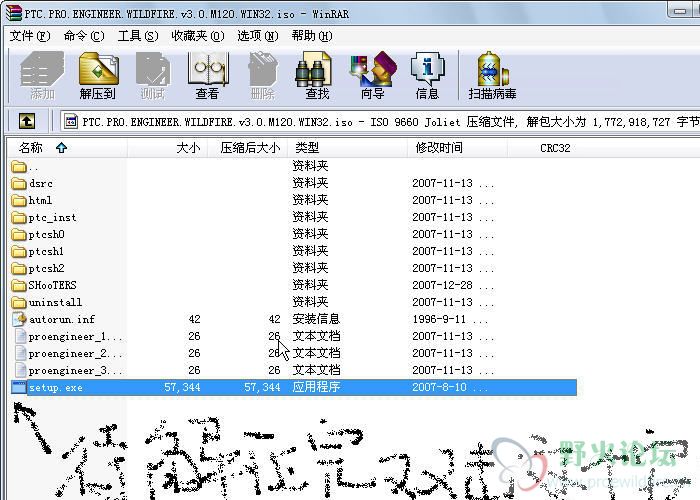The height and width of the screenshot is (500, 700).
Task: Open the File (文件) menu
Action: 30,36
